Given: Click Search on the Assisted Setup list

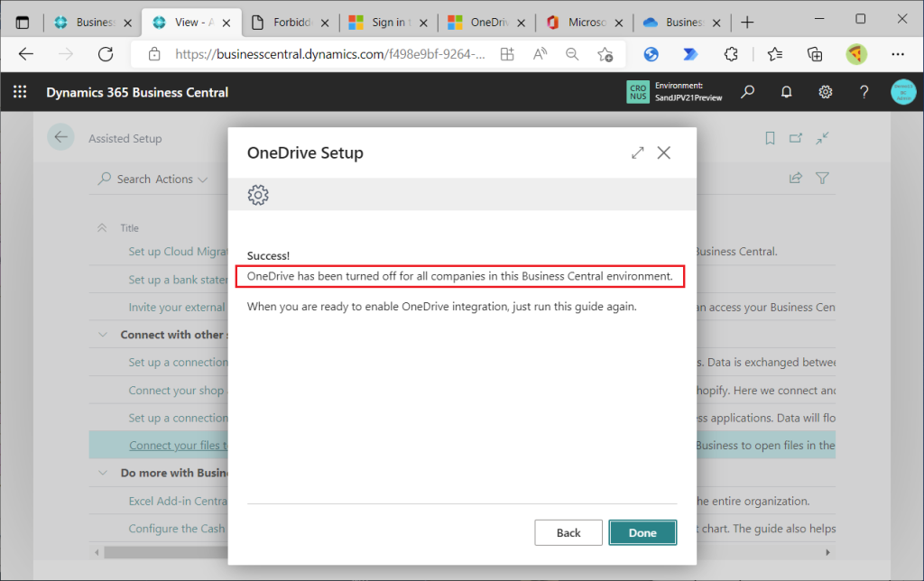Looking at the screenshot, I should pyautogui.click(x=125, y=179).
